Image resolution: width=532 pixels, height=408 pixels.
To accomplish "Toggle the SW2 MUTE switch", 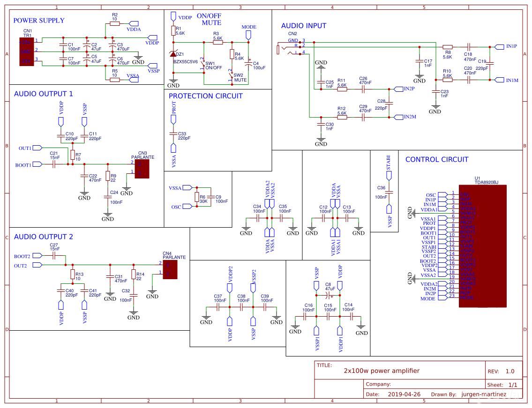I will click(x=232, y=76).
